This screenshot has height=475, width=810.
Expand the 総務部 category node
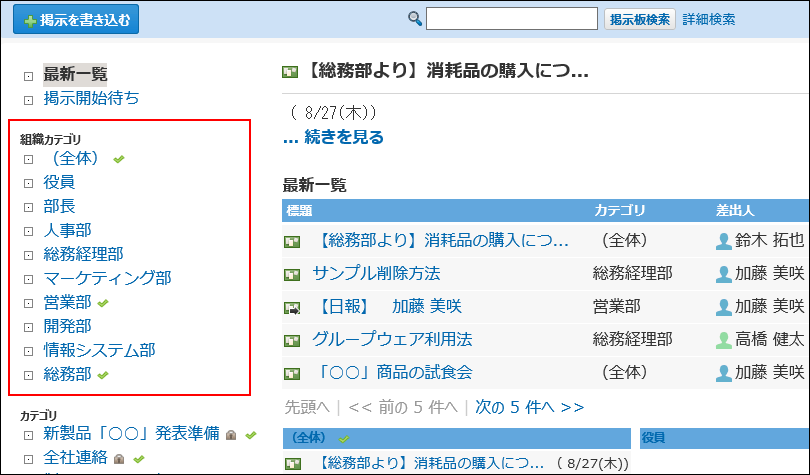pyautogui.click(x=28, y=375)
